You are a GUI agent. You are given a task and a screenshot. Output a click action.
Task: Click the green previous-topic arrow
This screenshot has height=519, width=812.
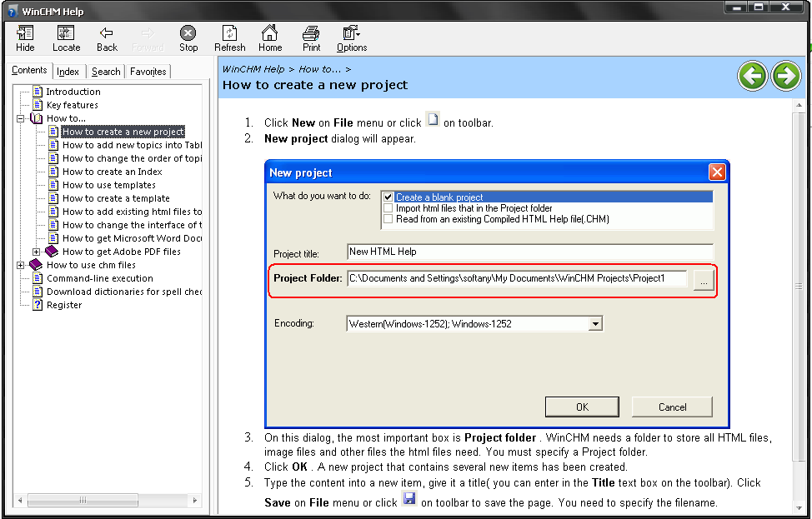click(752, 76)
